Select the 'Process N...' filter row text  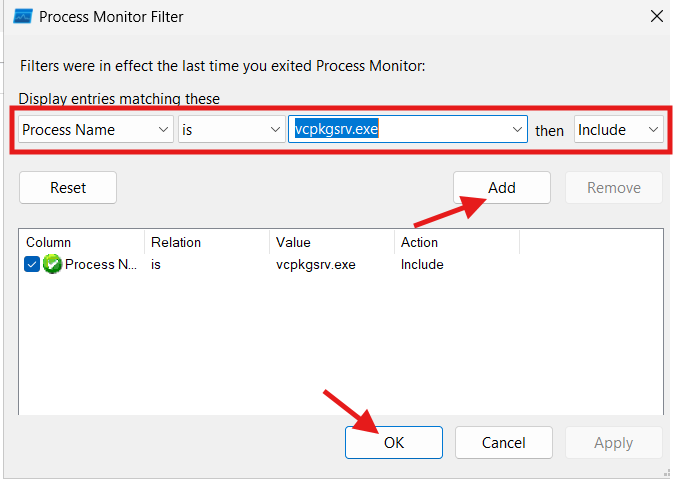point(101,264)
